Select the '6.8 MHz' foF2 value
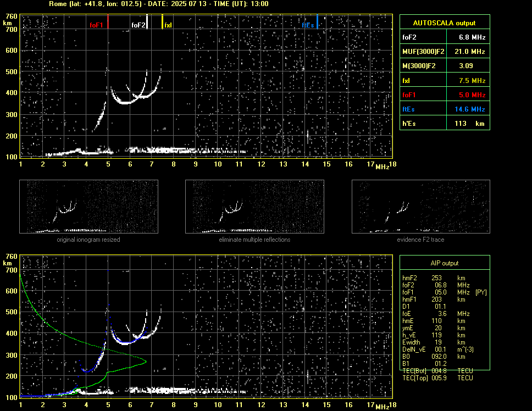The image size is (532, 411). pos(472,37)
